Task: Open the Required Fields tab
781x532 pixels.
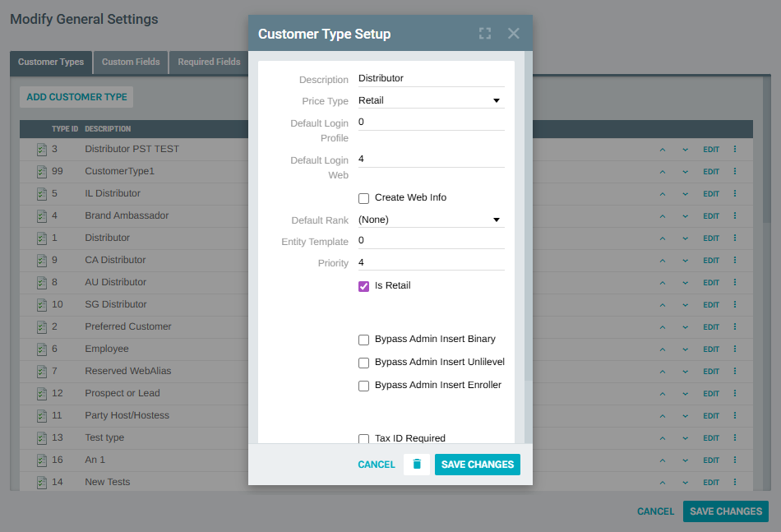Action: click(x=209, y=62)
